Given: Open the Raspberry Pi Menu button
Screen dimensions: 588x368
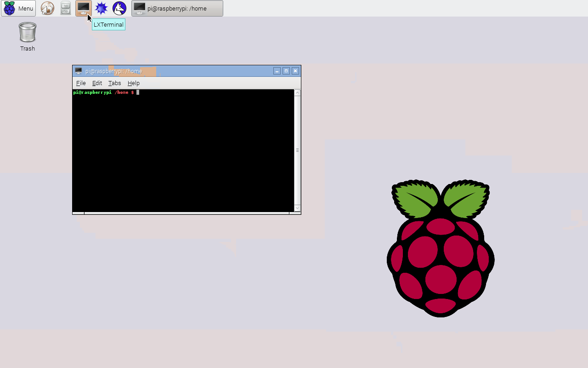Looking at the screenshot, I should [x=18, y=8].
